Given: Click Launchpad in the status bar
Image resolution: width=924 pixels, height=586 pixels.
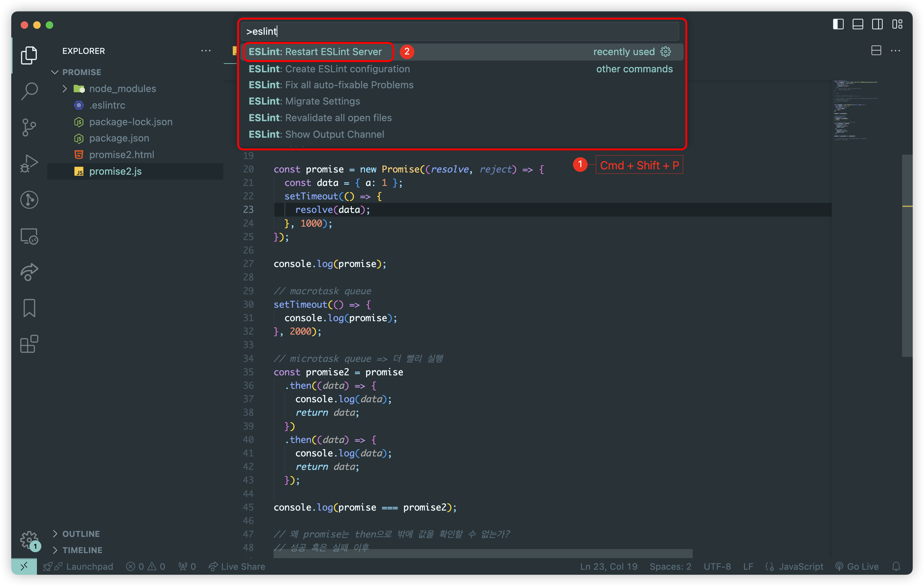Looking at the screenshot, I should 79,566.
